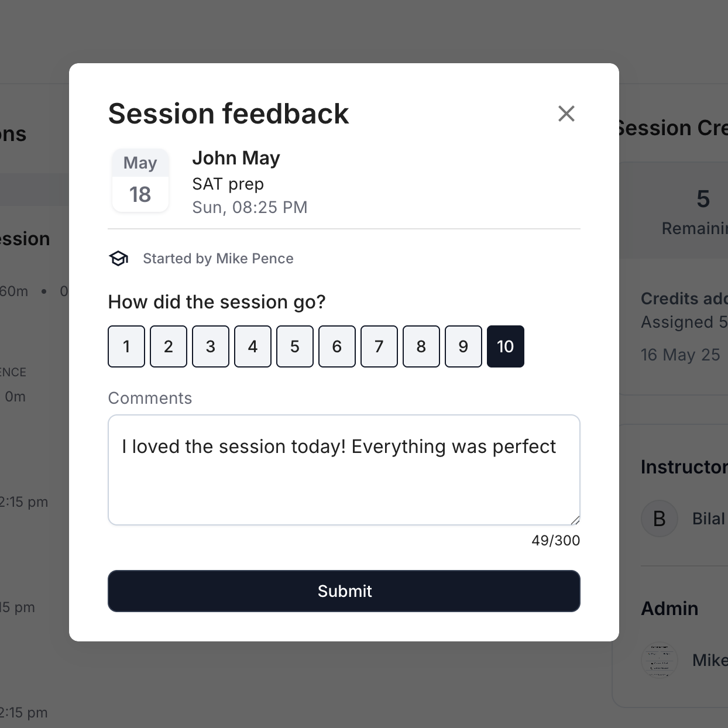Click the selected rating 10 button
The width and height of the screenshot is (728, 728).
tap(506, 346)
